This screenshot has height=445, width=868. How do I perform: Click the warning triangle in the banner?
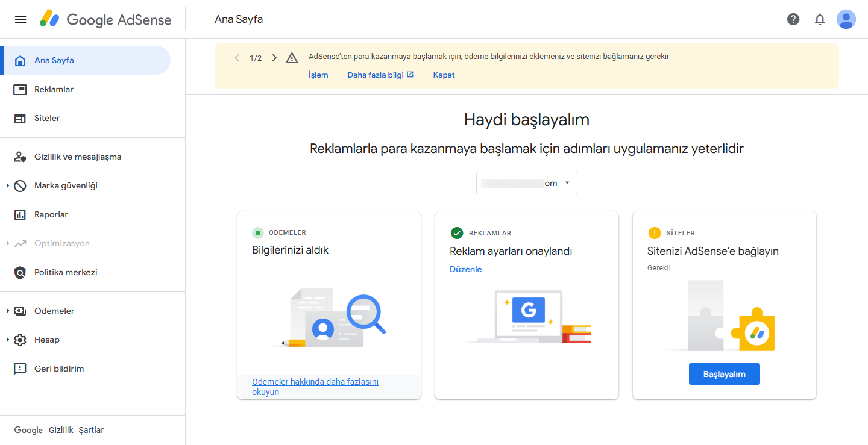click(292, 58)
